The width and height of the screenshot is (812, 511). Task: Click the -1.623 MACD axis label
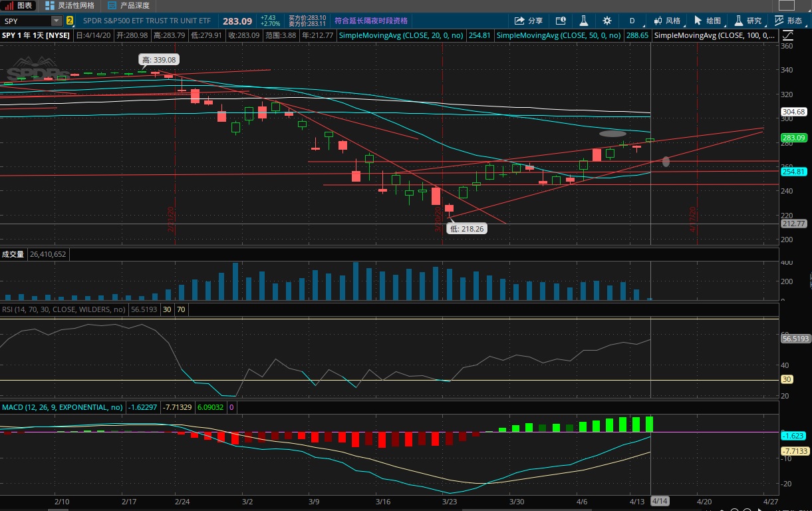tap(794, 436)
